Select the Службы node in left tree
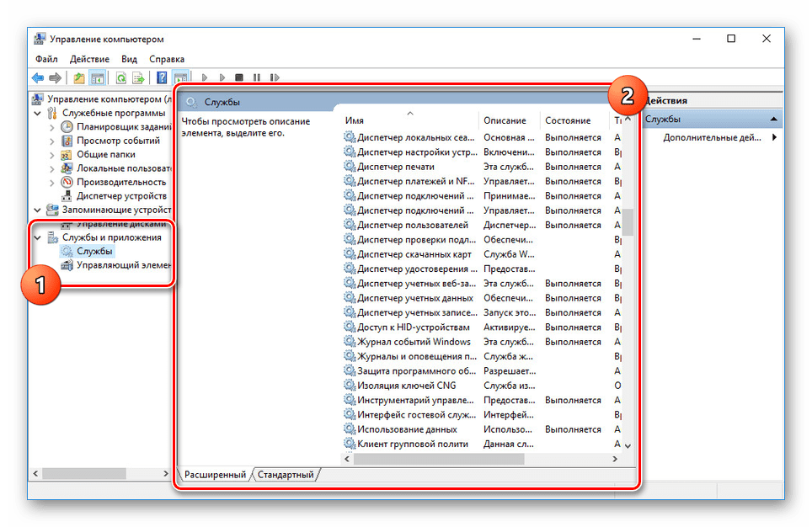 pos(94,251)
